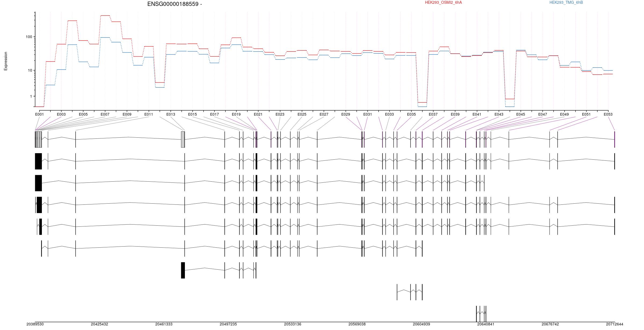Image resolution: width=644 pixels, height=330 pixels.
Task: Click genomic coordinate 20569038
Action: (x=357, y=324)
